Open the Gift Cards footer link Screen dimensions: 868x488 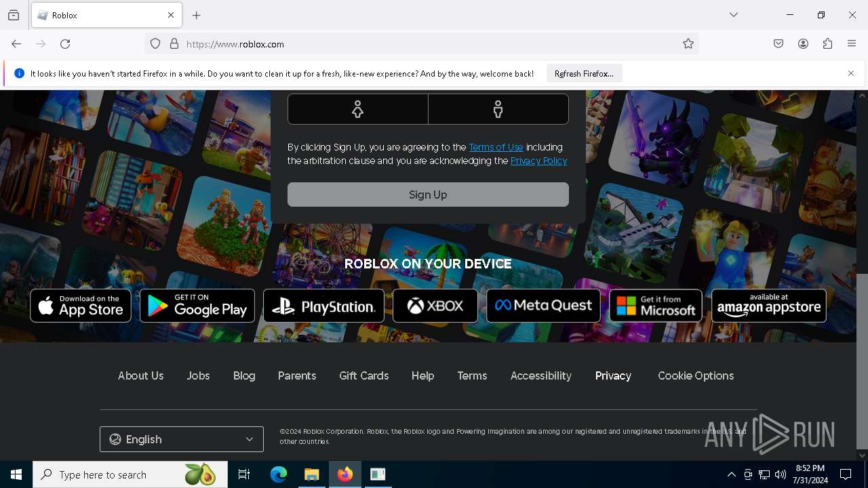click(364, 375)
